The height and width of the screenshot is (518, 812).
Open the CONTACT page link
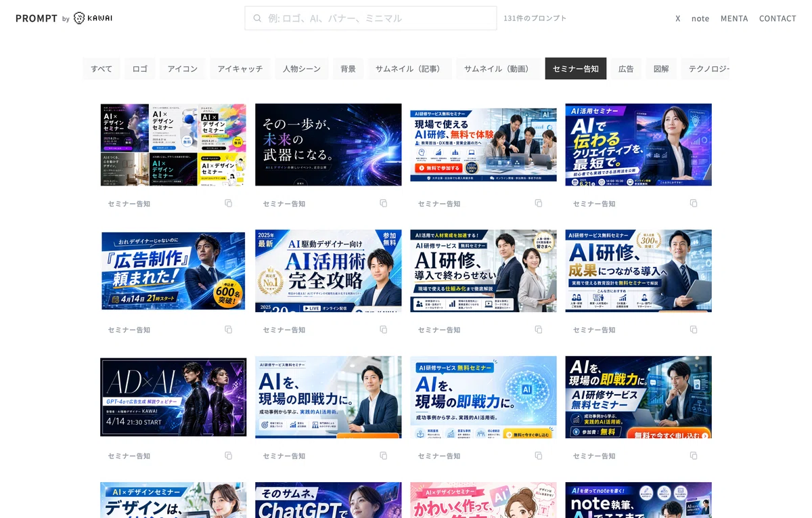[x=777, y=18]
